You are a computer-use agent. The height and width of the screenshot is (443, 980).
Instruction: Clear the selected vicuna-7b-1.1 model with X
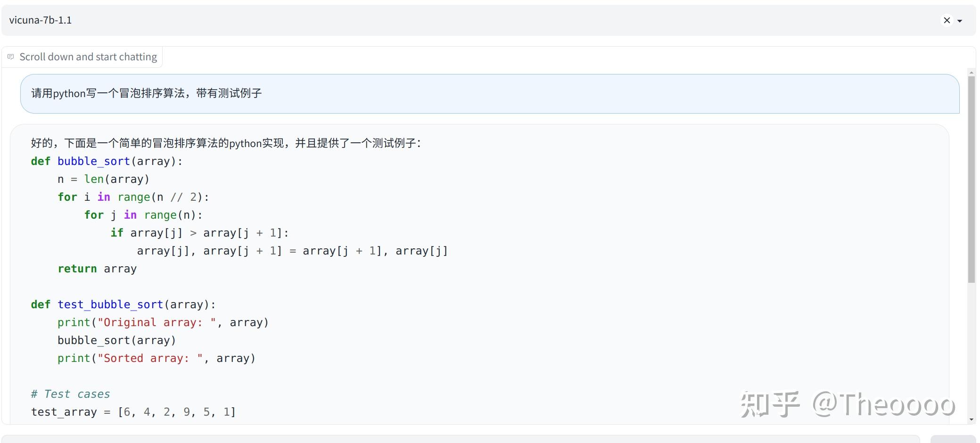[x=947, y=20]
